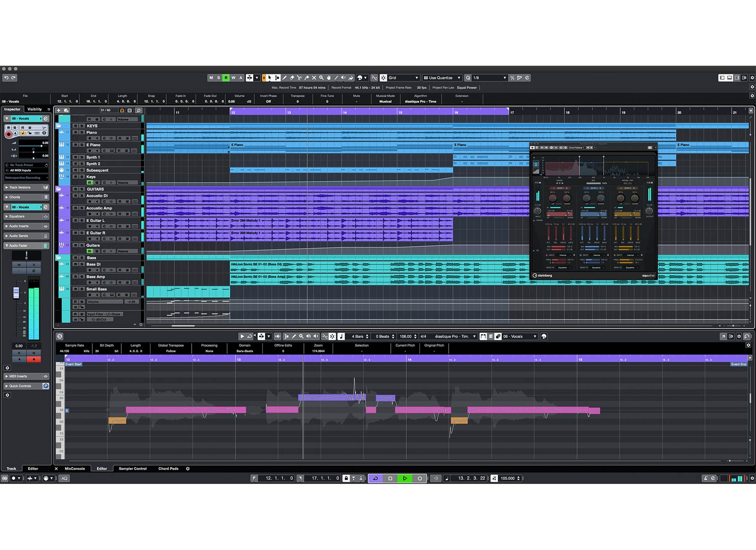This screenshot has height=550, width=756.
Task: Click the No Track Preset field
Action: (26, 165)
